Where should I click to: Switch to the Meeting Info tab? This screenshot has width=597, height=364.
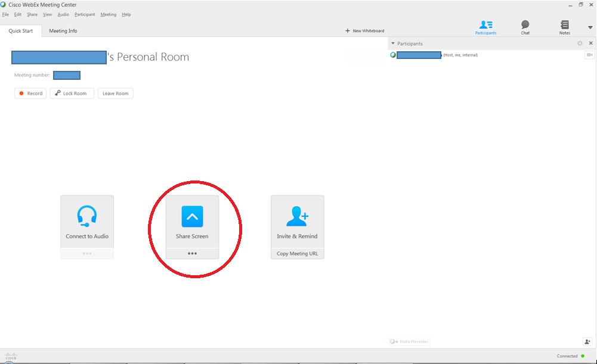[x=63, y=31]
